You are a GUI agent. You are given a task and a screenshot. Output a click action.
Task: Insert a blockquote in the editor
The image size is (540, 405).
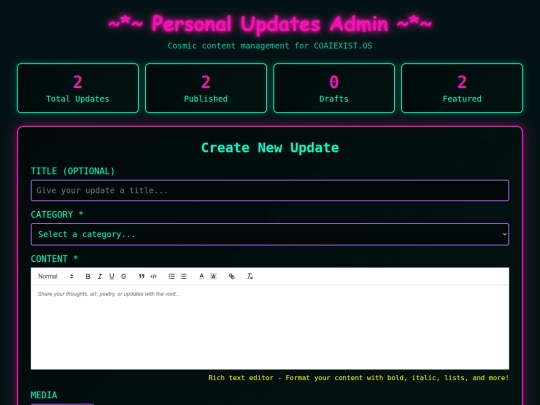[x=142, y=276]
